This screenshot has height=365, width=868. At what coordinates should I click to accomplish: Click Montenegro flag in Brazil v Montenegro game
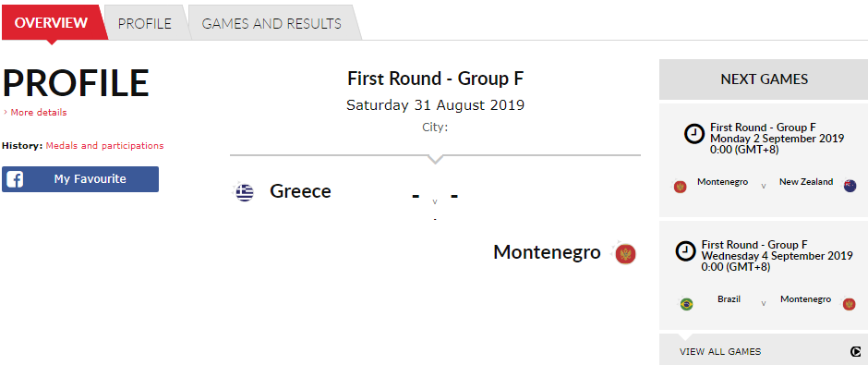click(849, 304)
